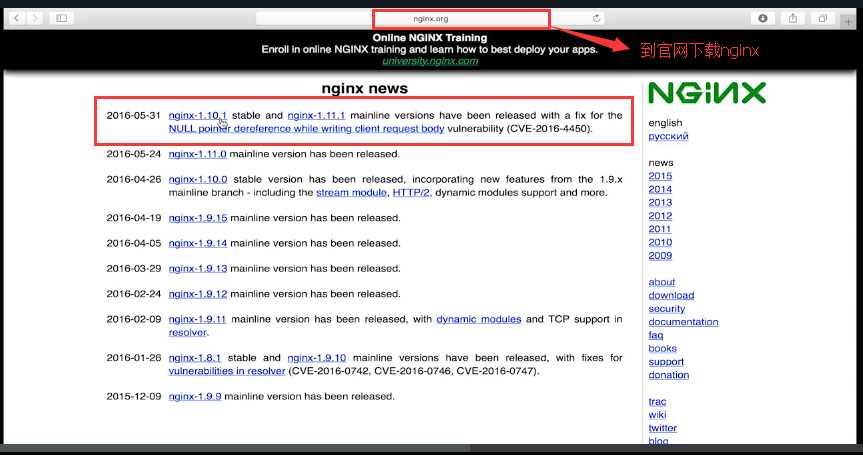
Task: Open the nginx-1.9.12 link
Action: 198,294
